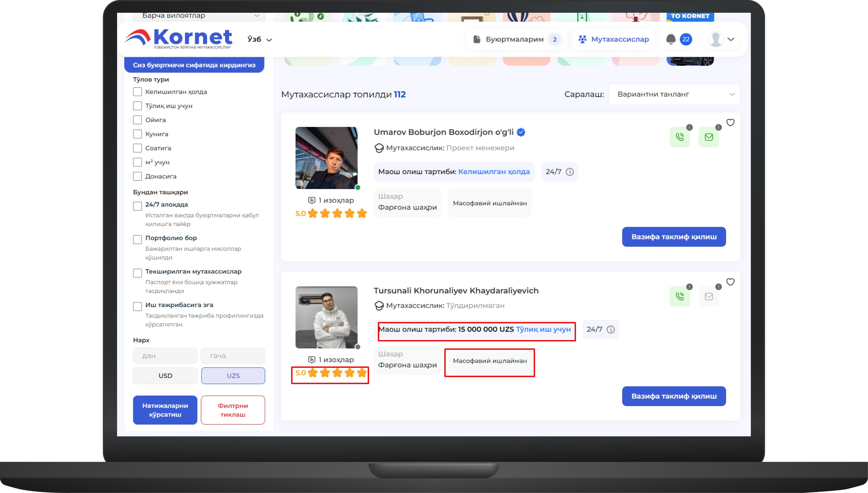Add Umarov Boburjon to favorites heart
Screen dimensions: 868x493
click(730, 123)
